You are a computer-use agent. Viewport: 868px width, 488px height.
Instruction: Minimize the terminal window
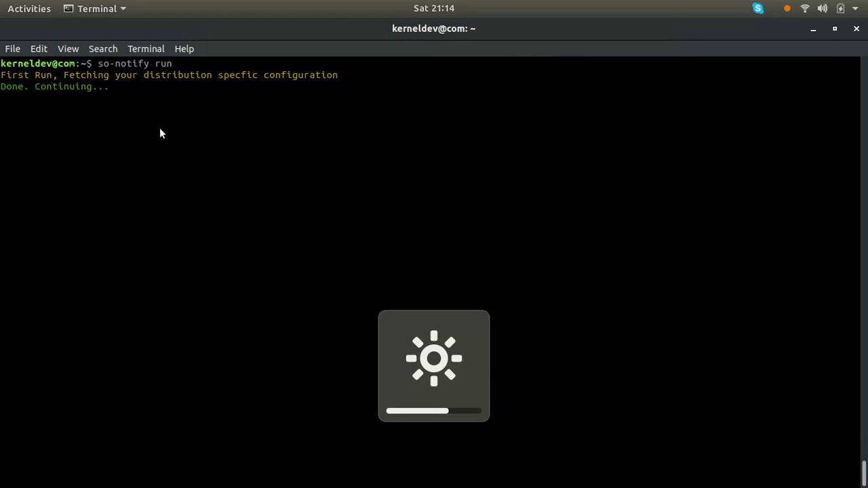(x=813, y=29)
